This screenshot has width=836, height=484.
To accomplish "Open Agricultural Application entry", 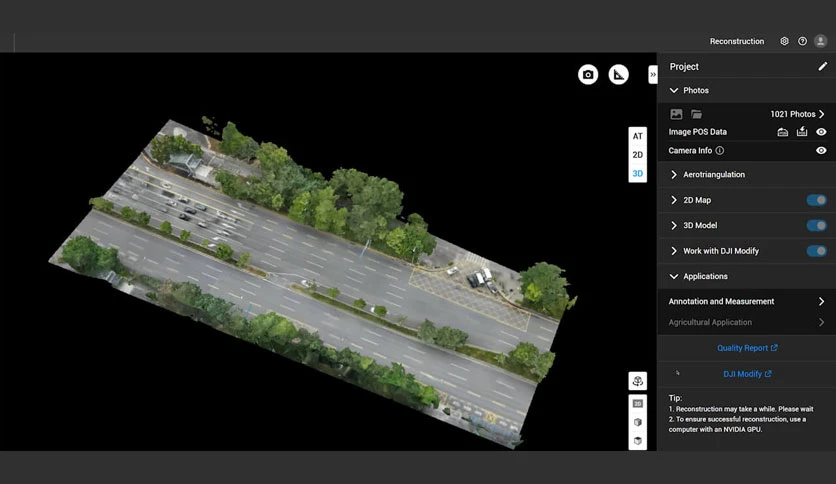I will 746,322.
